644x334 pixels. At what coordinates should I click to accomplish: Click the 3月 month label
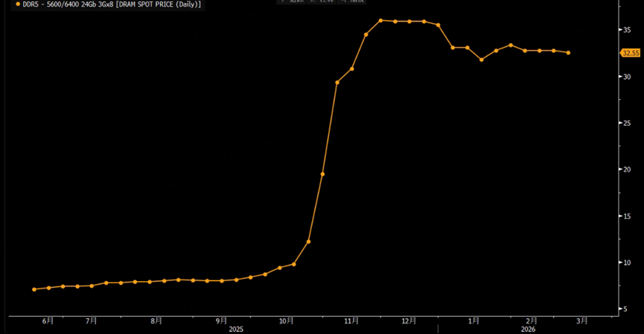tap(582, 321)
